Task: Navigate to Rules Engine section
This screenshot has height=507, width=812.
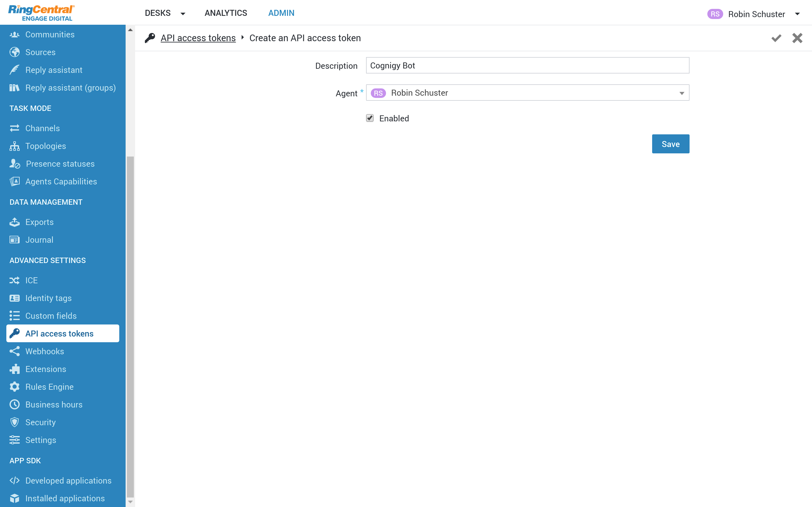Action: [49, 387]
